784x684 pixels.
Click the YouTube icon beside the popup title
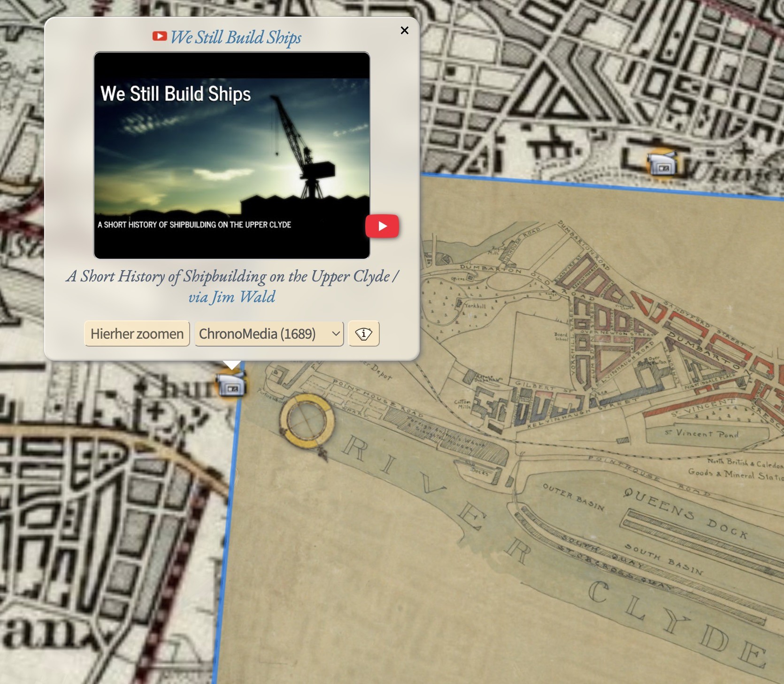pos(160,36)
